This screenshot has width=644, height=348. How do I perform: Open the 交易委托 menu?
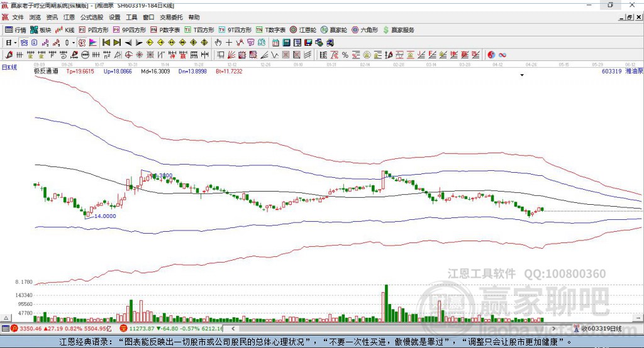click(171, 17)
